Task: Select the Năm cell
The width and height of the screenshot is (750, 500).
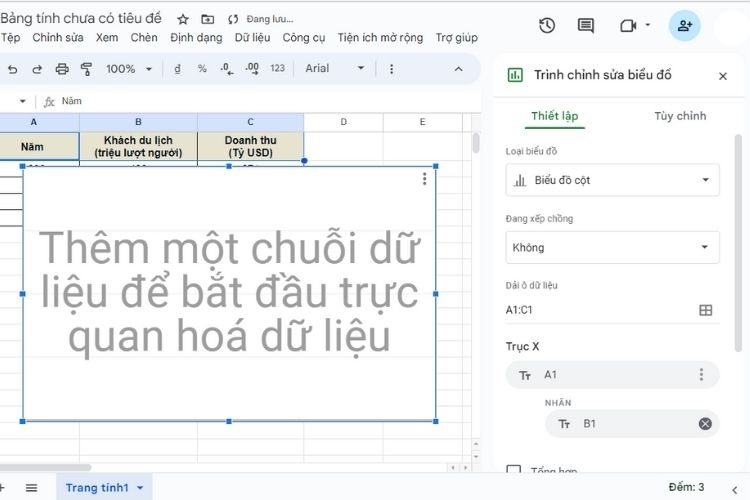Action: click(x=39, y=146)
